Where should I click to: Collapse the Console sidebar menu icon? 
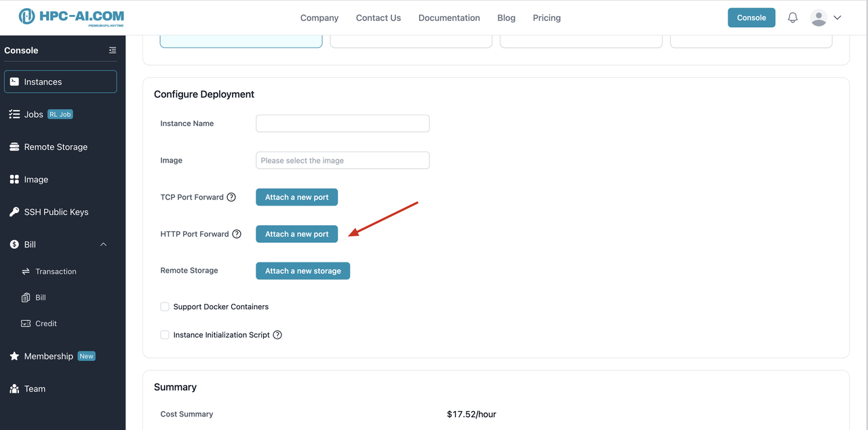[x=113, y=50]
